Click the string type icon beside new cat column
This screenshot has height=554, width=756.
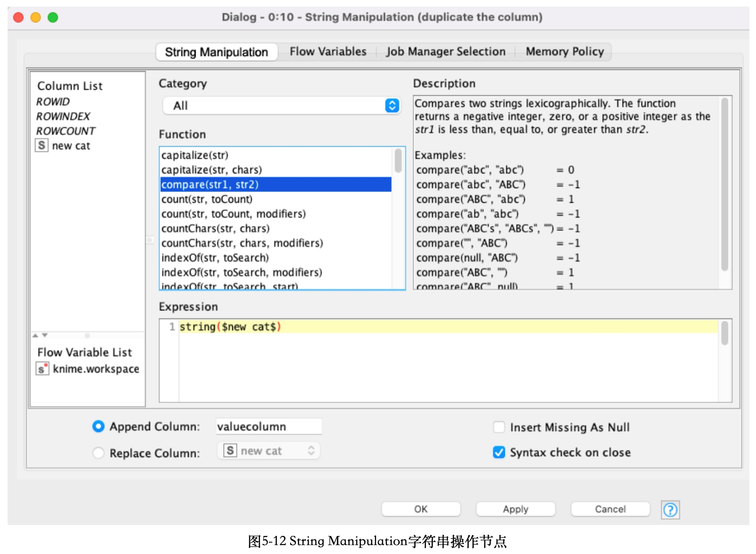coord(42,145)
